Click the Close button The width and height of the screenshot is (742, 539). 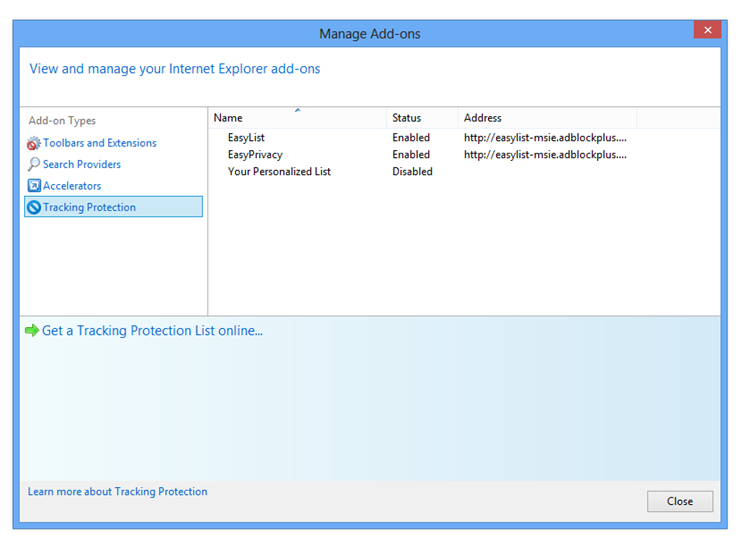coord(680,501)
